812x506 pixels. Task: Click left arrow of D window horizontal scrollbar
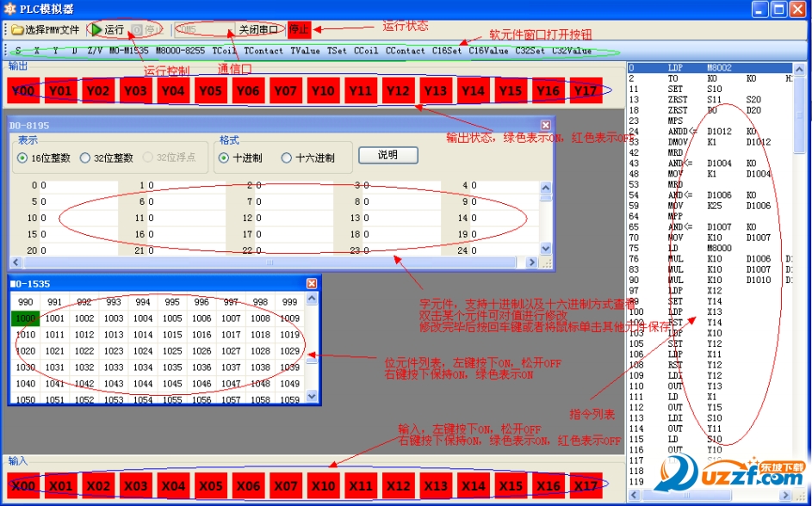point(16,262)
